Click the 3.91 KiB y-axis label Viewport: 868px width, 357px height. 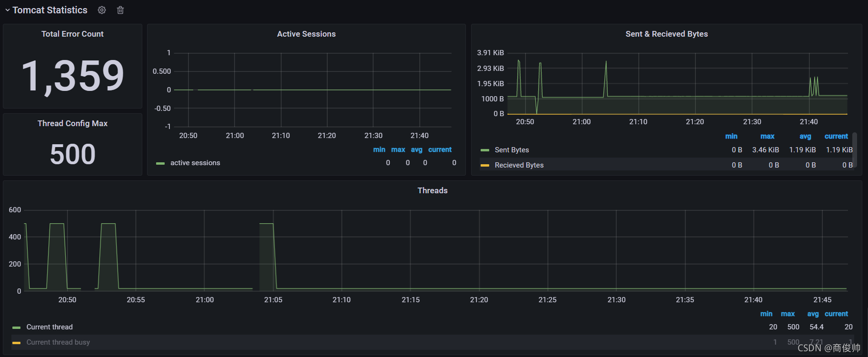pos(491,53)
